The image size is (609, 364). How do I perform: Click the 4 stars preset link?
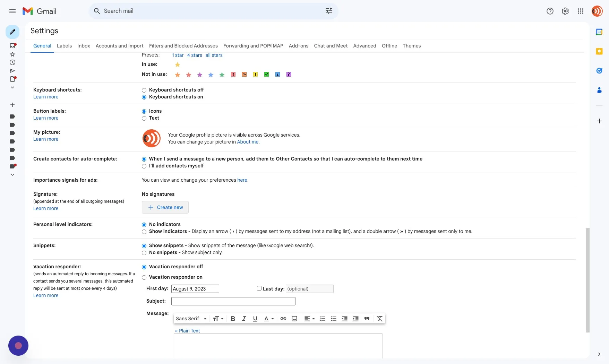point(195,55)
